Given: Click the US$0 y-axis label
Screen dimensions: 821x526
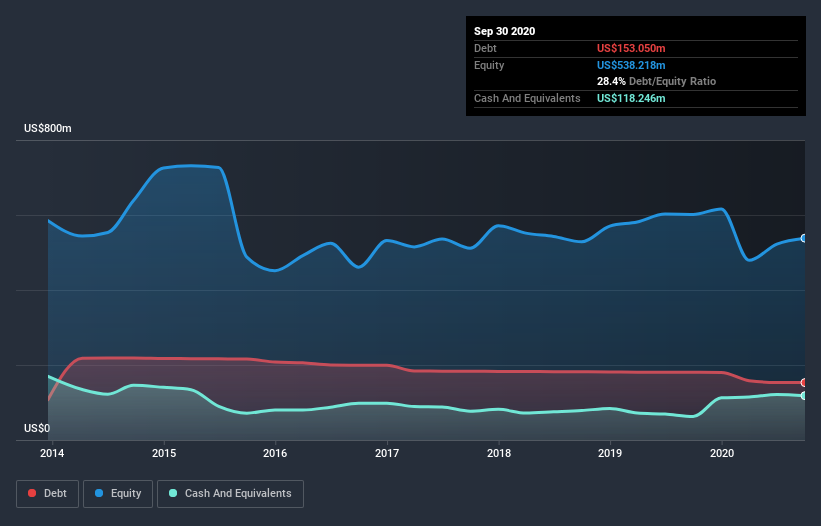Looking at the screenshot, I should tap(37, 428).
